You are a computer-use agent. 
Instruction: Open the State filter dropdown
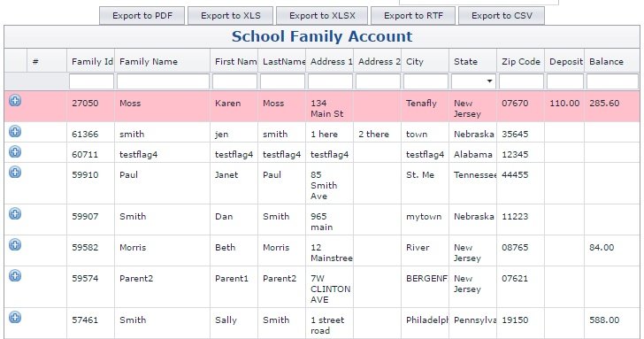point(488,81)
